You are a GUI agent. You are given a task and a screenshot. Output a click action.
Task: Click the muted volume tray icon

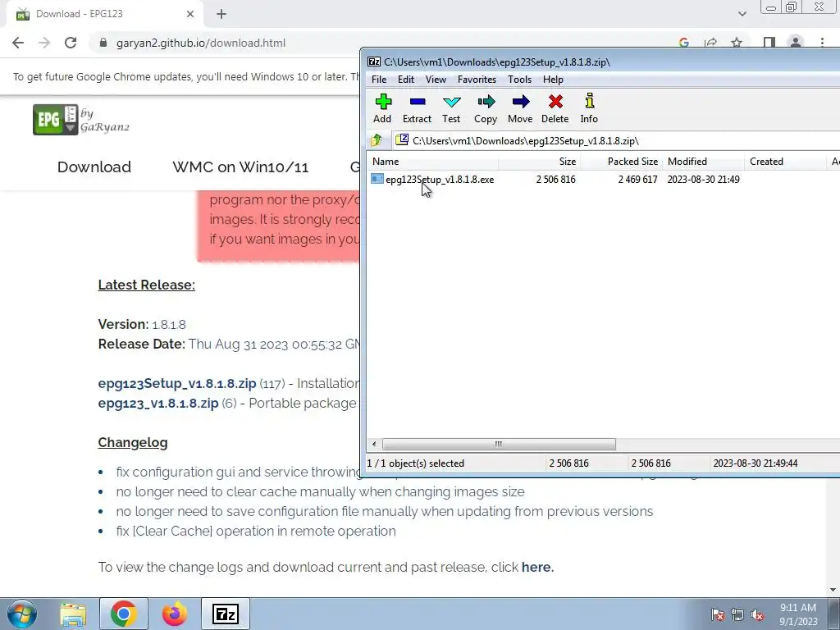click(x=757, y=615)
